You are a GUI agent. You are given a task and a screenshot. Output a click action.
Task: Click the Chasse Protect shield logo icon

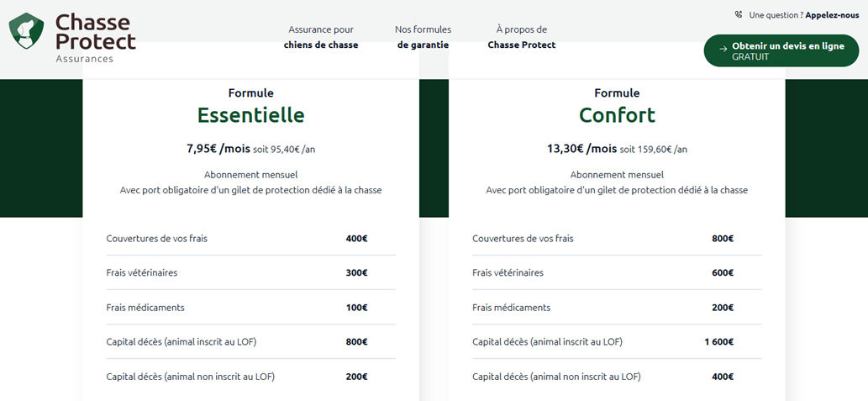click(26, 31)
